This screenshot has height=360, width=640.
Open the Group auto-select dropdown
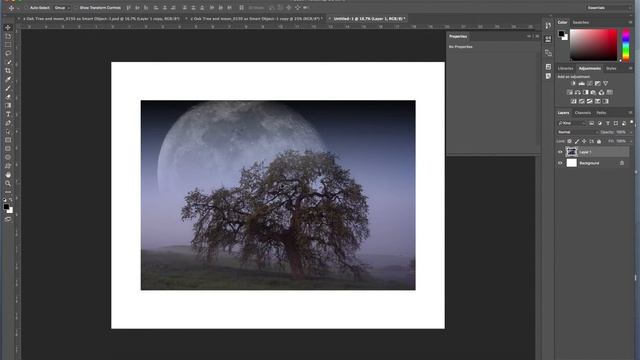click(62, 8)
